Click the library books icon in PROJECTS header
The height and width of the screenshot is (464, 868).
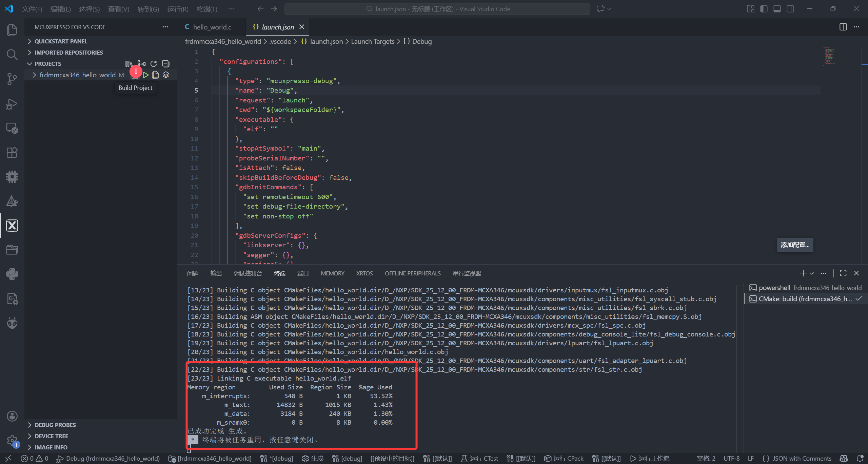129,64
